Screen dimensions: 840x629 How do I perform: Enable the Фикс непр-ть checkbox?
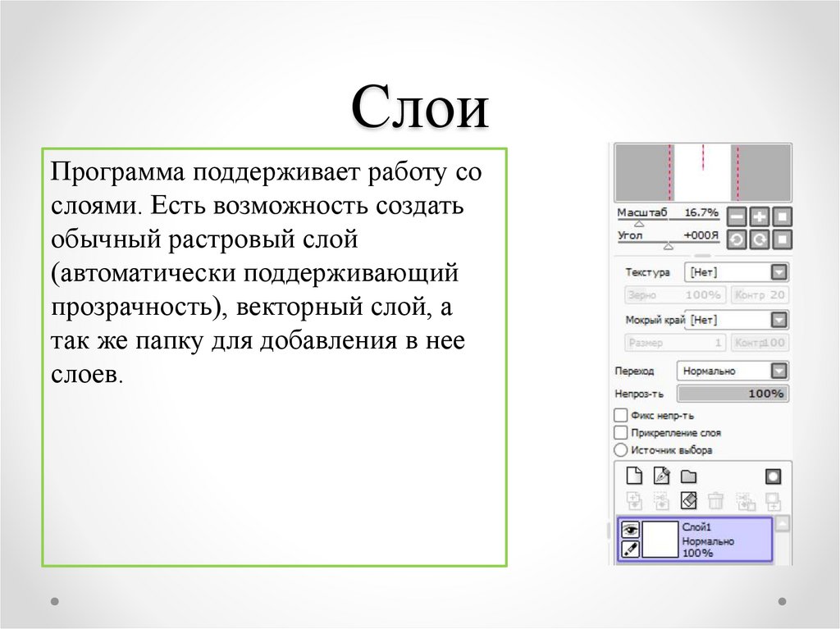point(621,416)
